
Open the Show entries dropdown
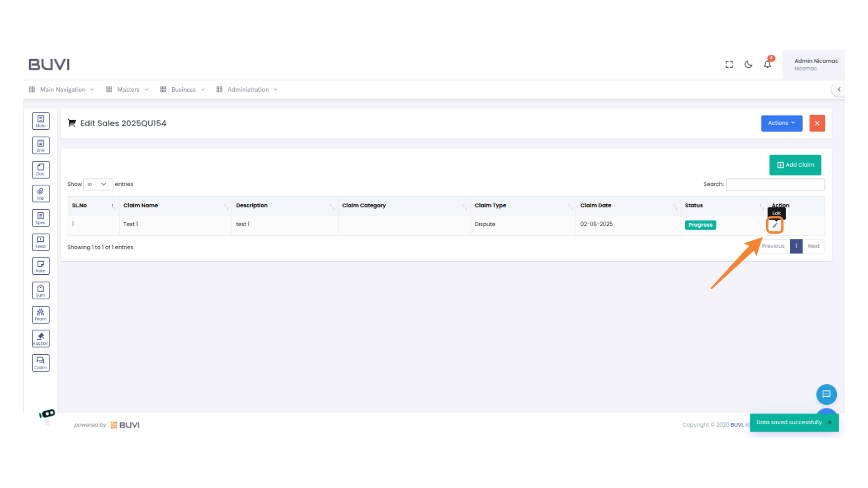(98, 184)
